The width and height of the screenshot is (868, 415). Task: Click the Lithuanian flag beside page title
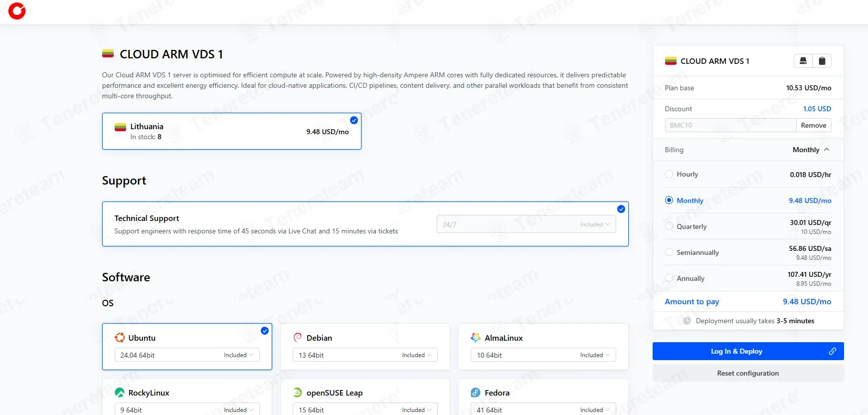(x=108, y=53)
